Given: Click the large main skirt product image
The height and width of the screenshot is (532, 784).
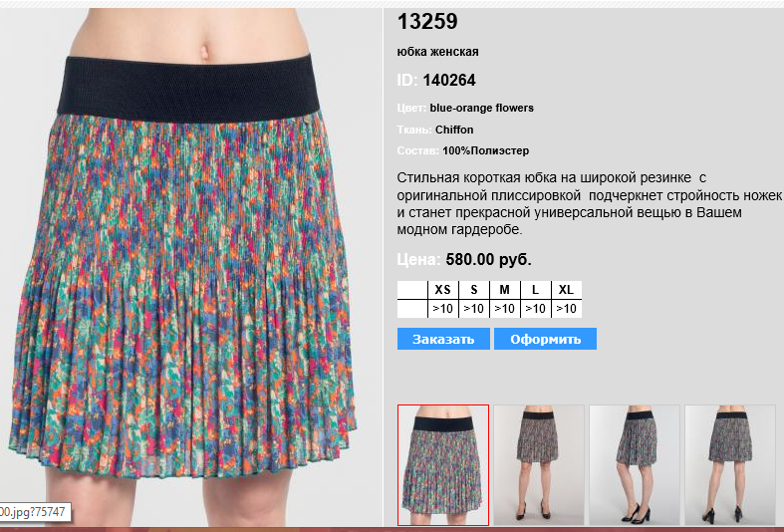Looking at the screenshot, I should pyautogui.click(x=191, y=267).
